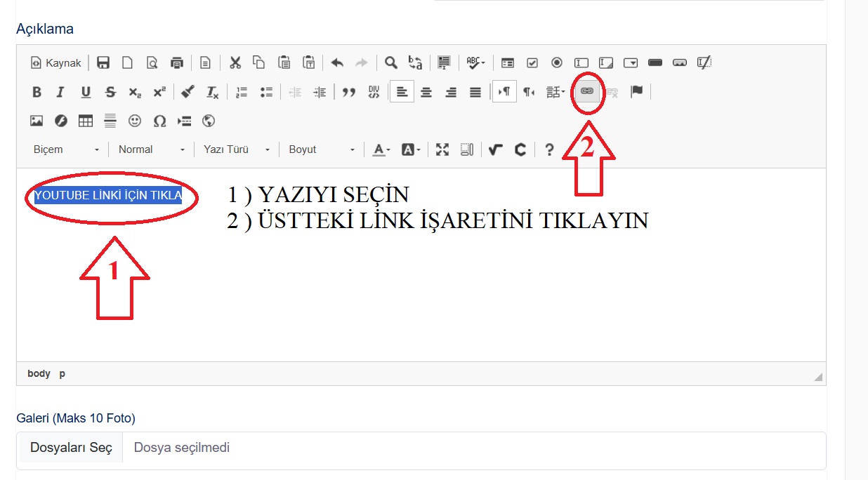This screenshot has width=868, height=480.
Task: Click the editor resize handle
Action: pyautogui.click(x=818, y=378)
